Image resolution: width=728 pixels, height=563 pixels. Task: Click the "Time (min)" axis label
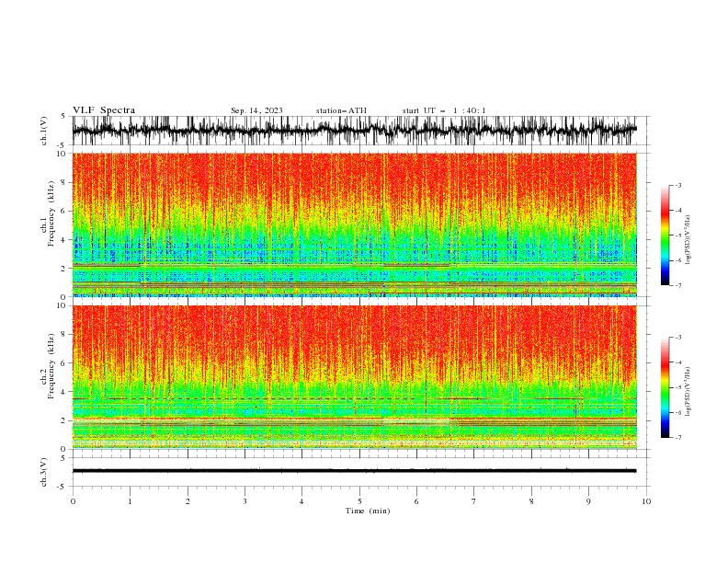[x=368, y=511]
